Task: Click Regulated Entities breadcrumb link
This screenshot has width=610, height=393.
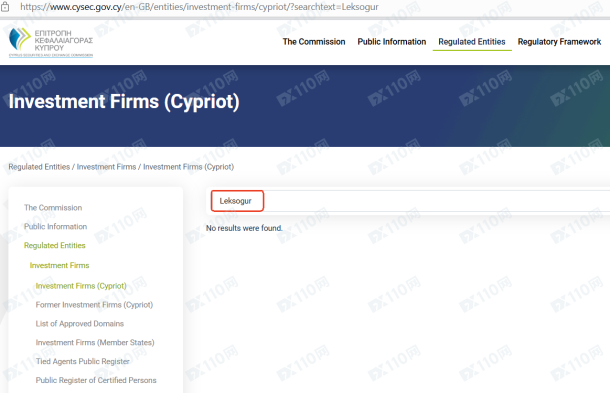Action: 39,167
